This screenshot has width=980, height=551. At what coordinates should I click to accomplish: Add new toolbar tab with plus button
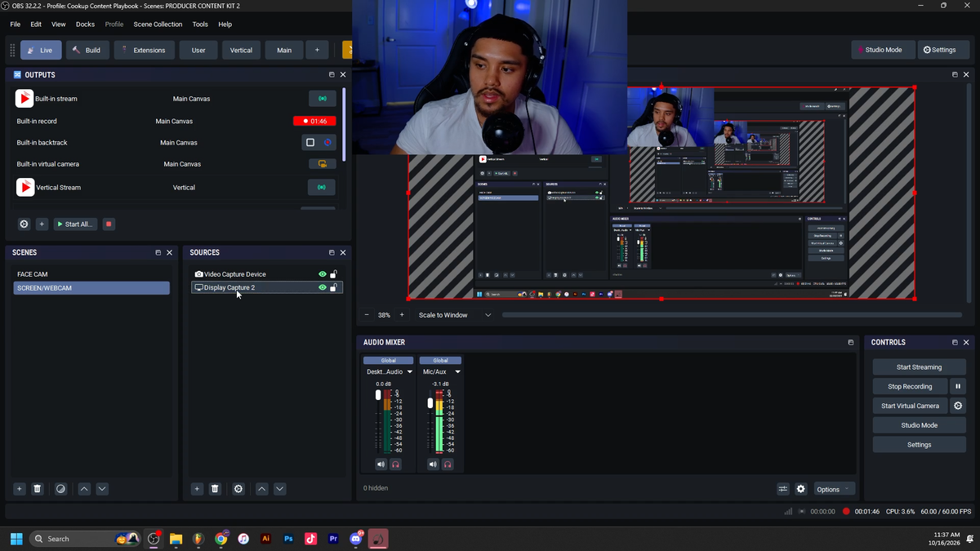point(318,50)
